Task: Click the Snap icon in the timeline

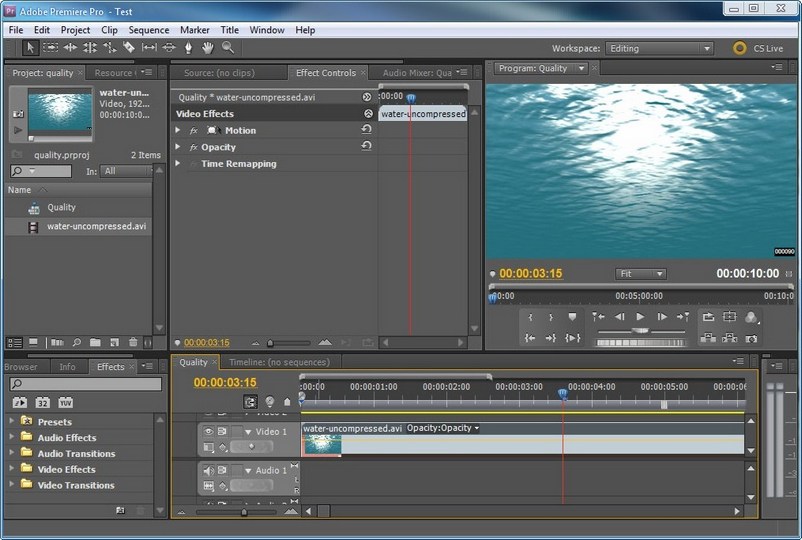Action: [250, 402]
